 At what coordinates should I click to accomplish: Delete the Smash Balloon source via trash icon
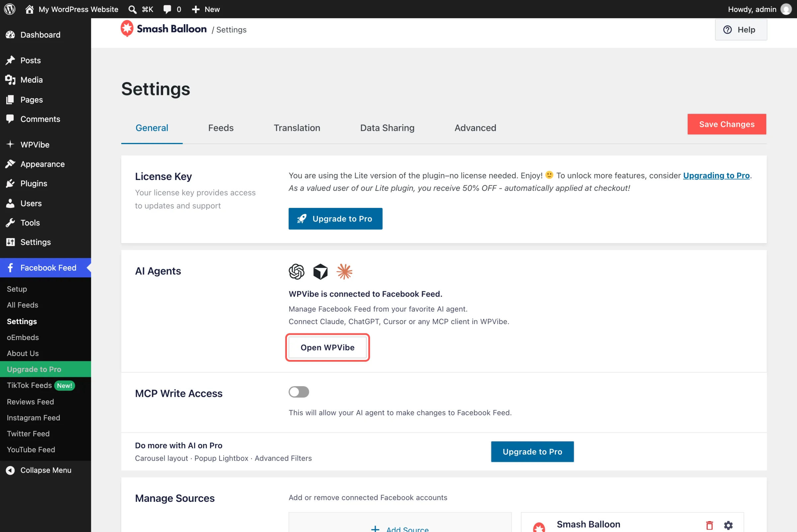click(709, 525)
